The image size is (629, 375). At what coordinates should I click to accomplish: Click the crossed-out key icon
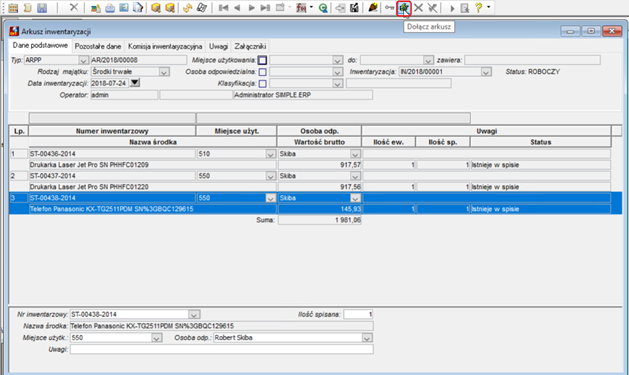[x=432, y=8]
